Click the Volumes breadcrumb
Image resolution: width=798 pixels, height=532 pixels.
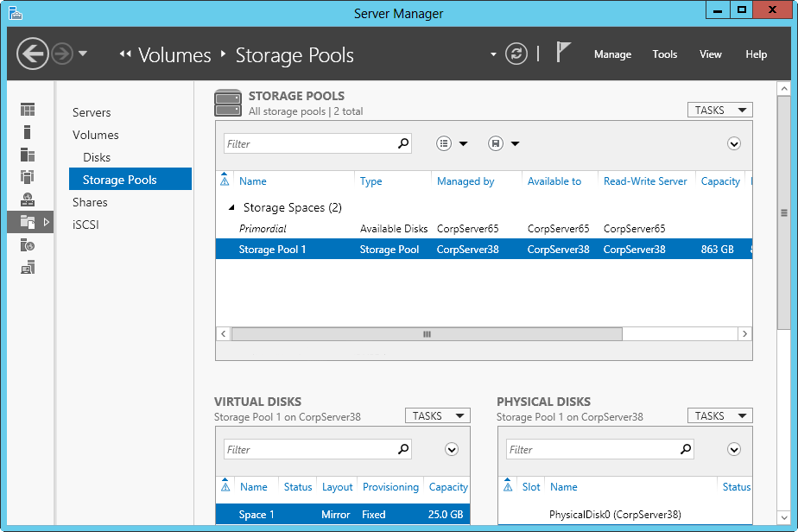click(x=174, y=55)
